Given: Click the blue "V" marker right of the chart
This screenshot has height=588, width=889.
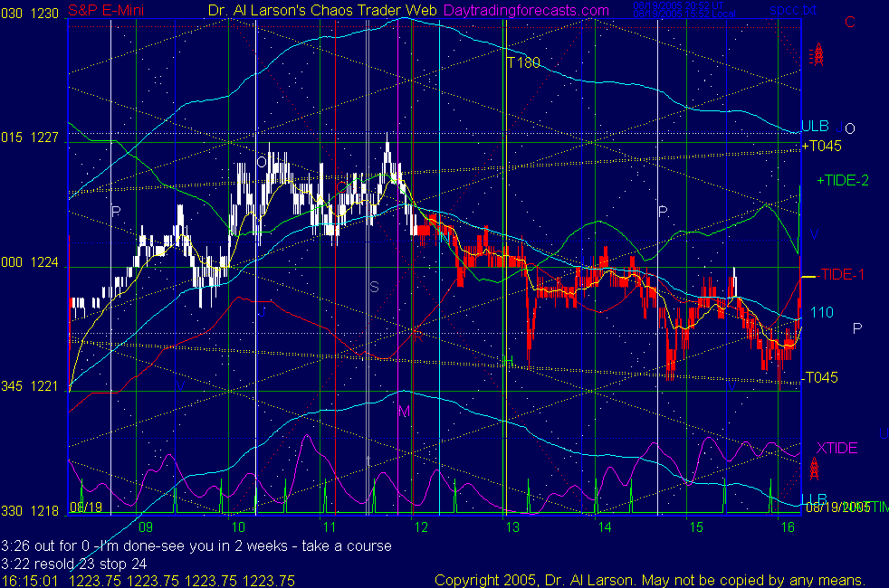Looking at the screenshot, I should [814, 234].
